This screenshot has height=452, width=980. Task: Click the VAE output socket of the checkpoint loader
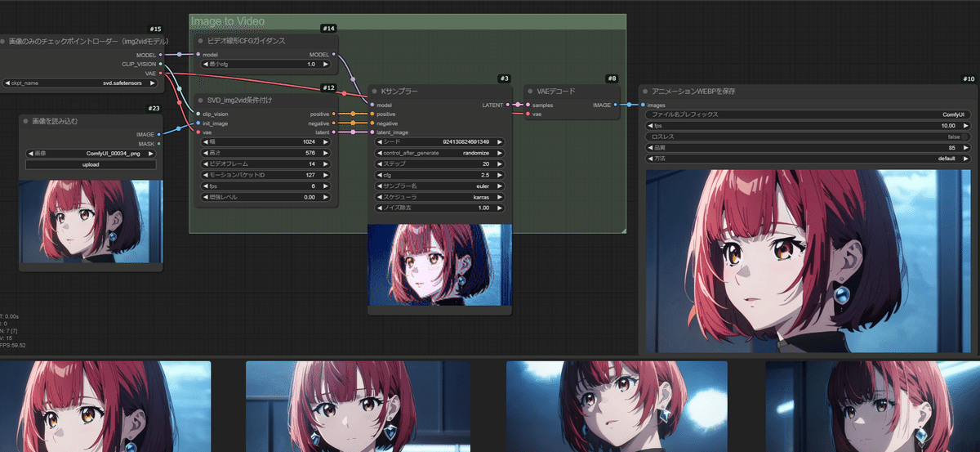tap(159, 73)
